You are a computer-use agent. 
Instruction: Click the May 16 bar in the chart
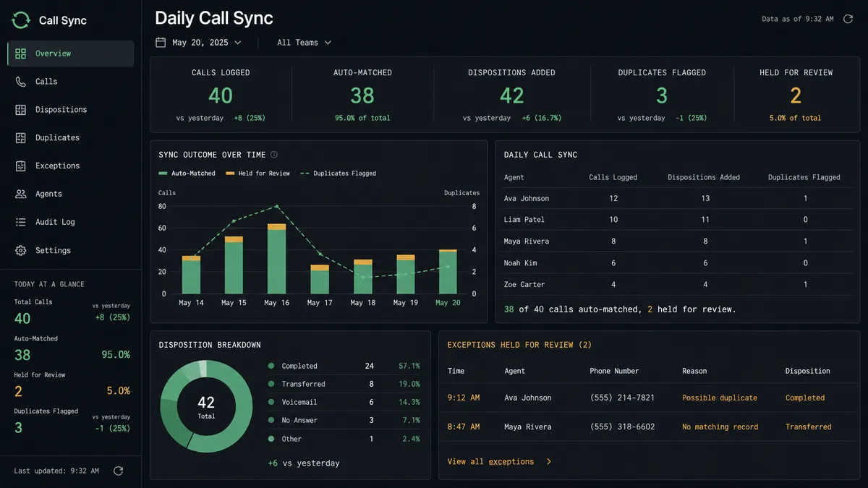pos(276,259)
